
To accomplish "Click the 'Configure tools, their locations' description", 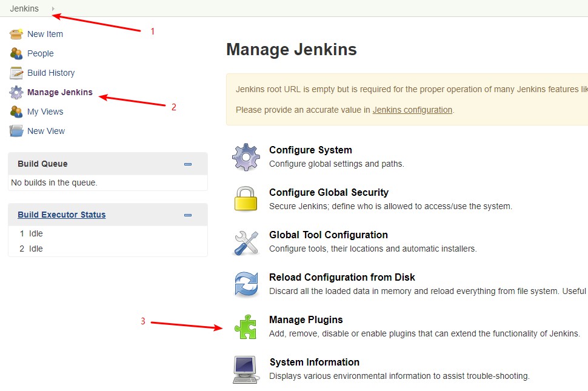I will click(x=373, y=249).
